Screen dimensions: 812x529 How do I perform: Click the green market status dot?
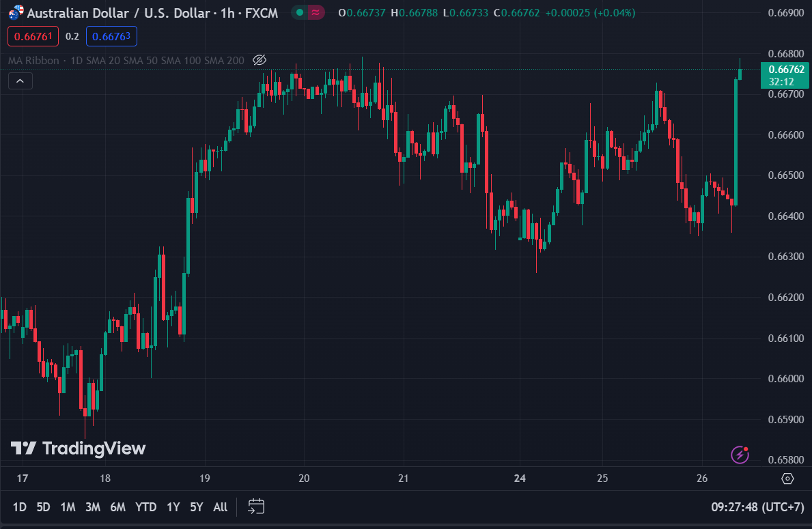pyautogui.click(x=299, y=12)
